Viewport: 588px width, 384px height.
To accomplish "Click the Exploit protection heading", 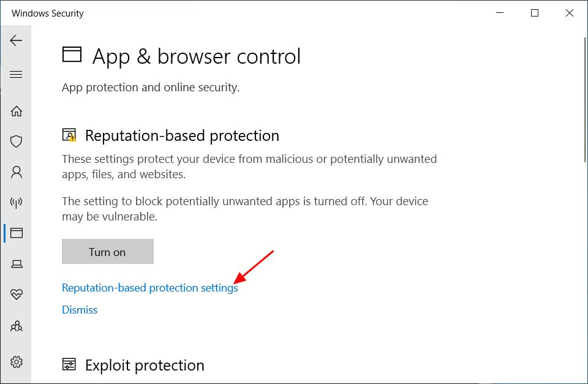I will (x=145, y=365).
